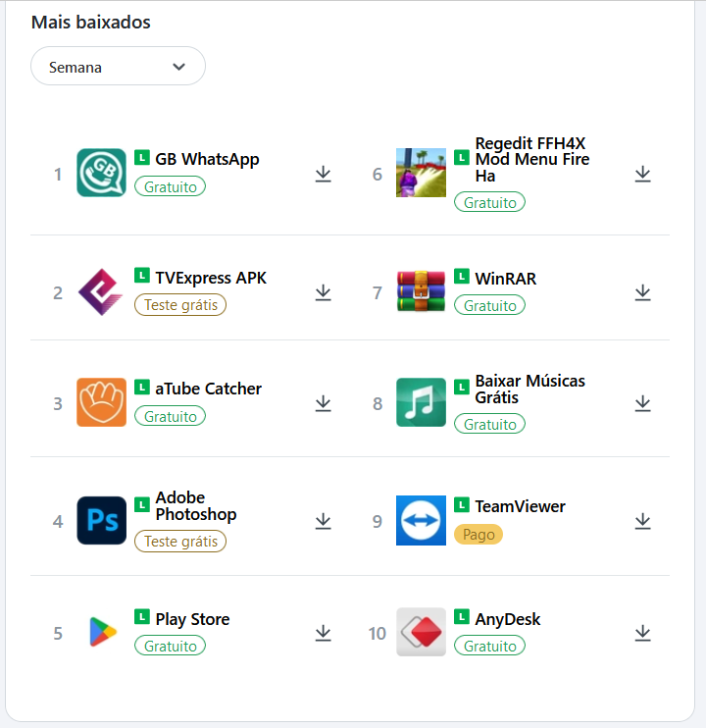Screen dimensions: 706x728
Task: Open the AnyDesk title link
Action: [508, 619]
